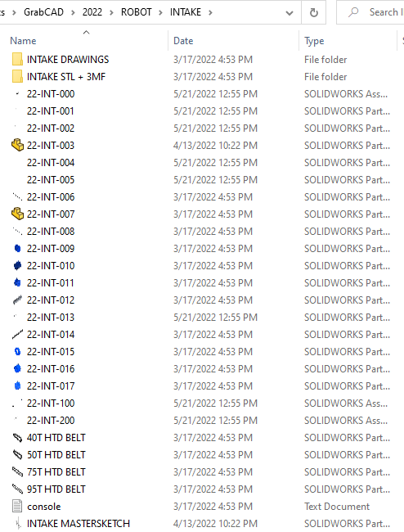Go to the 2022 folder in breadcrumb

92,12
